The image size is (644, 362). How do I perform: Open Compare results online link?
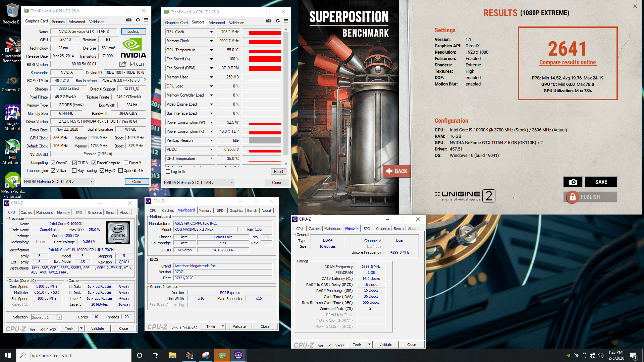568,62
